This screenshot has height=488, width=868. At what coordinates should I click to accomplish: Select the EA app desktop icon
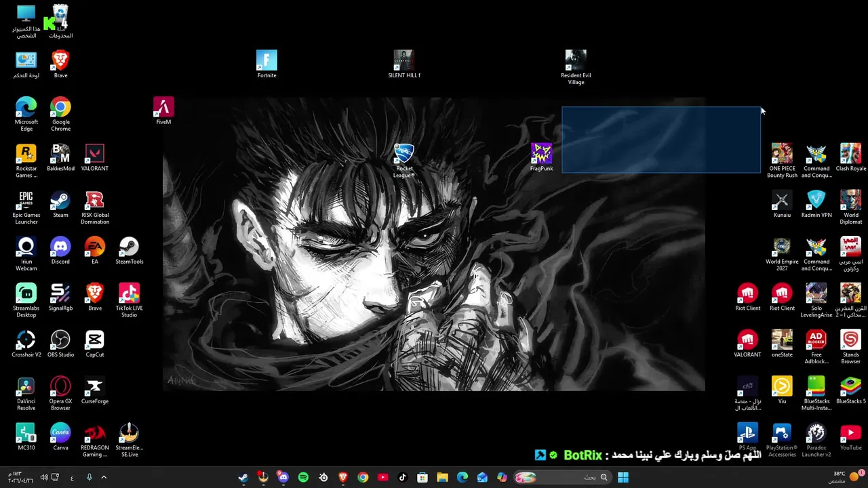pos(95,250)
